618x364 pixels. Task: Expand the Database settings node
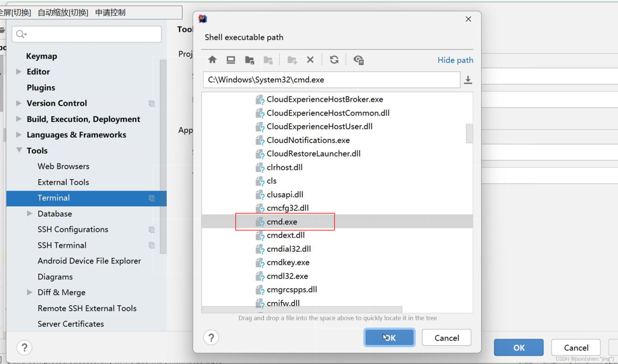click(x=29, y=213)
